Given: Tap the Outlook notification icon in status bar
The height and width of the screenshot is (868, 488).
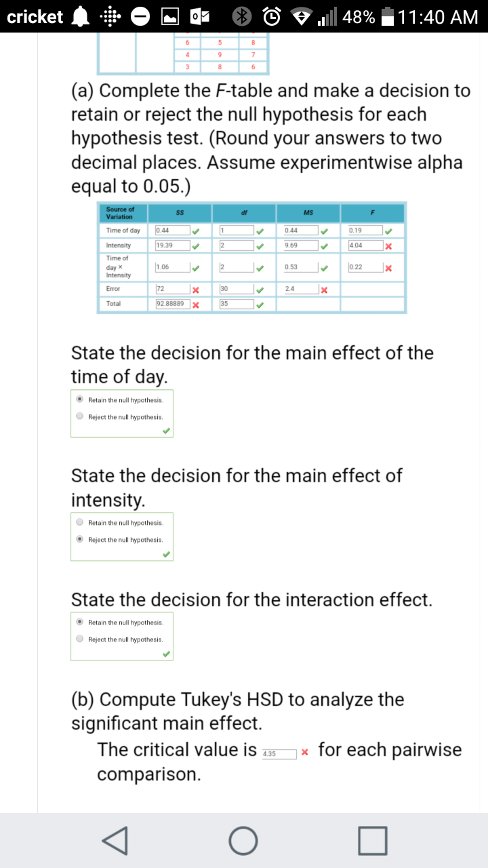Looking at the screenshot, I should coord(201,17).
